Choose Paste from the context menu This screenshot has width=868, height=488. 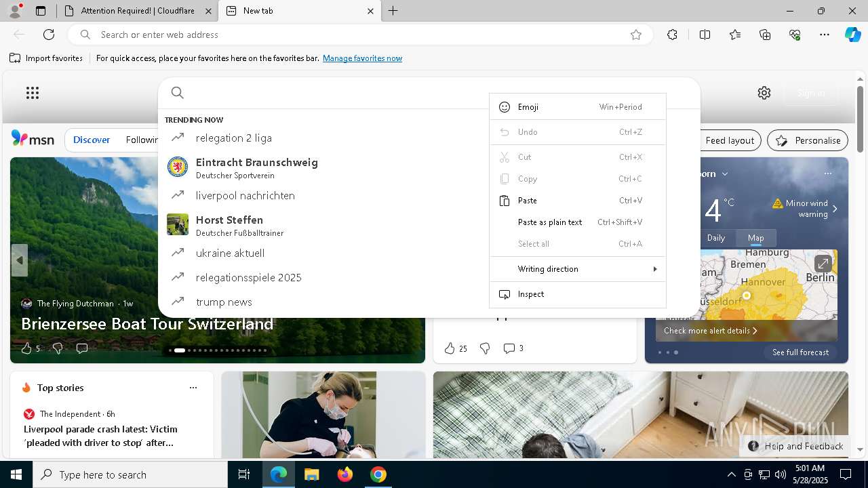578,201
